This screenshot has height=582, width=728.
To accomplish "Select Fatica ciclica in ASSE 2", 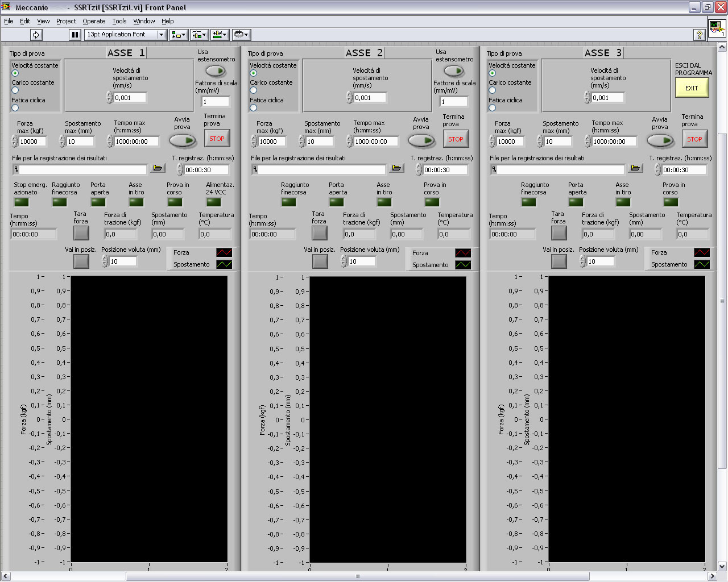I will point(254,108).
